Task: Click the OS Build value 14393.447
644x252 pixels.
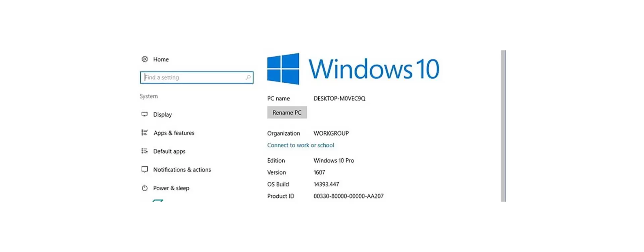Action: [326, 184]
